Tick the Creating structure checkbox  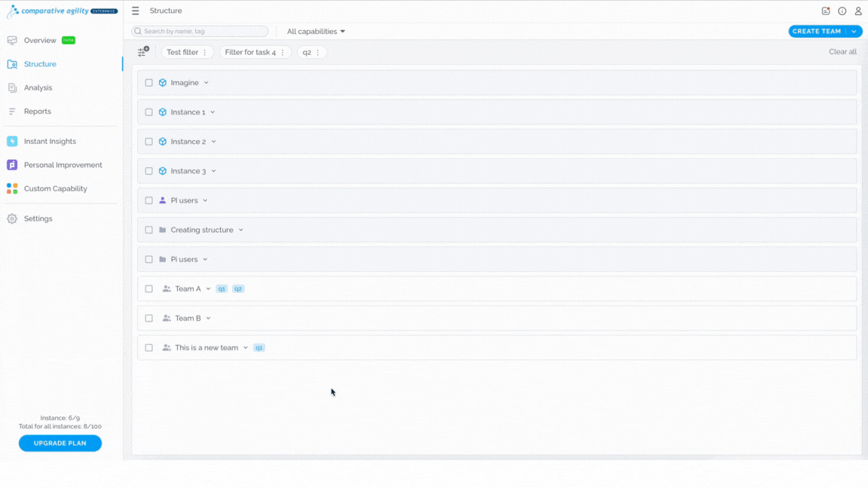[149, 230]
